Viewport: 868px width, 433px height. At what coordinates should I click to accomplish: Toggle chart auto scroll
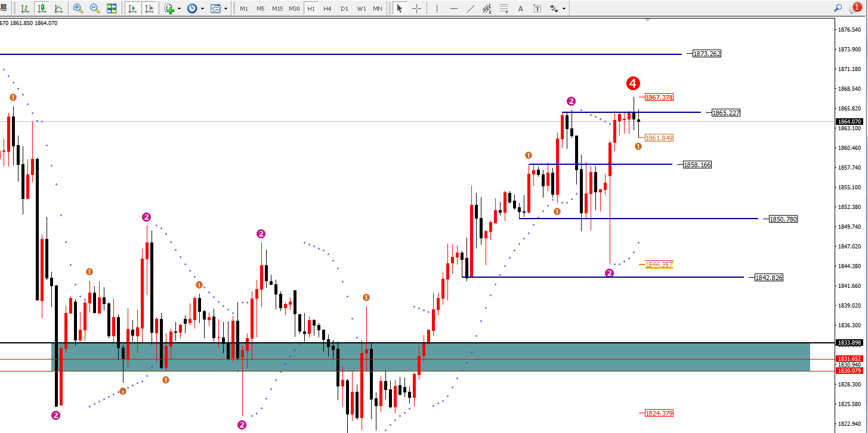point(132,8)
